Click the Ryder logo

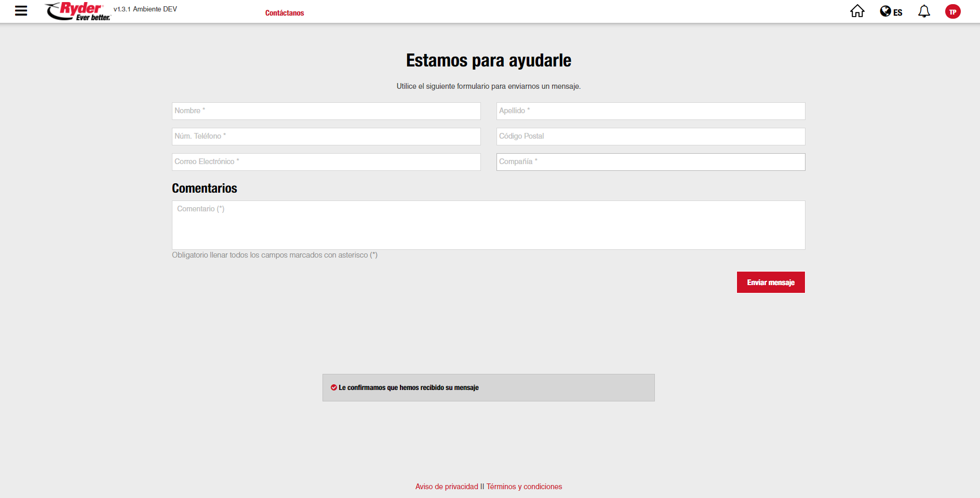pos(78,11)
